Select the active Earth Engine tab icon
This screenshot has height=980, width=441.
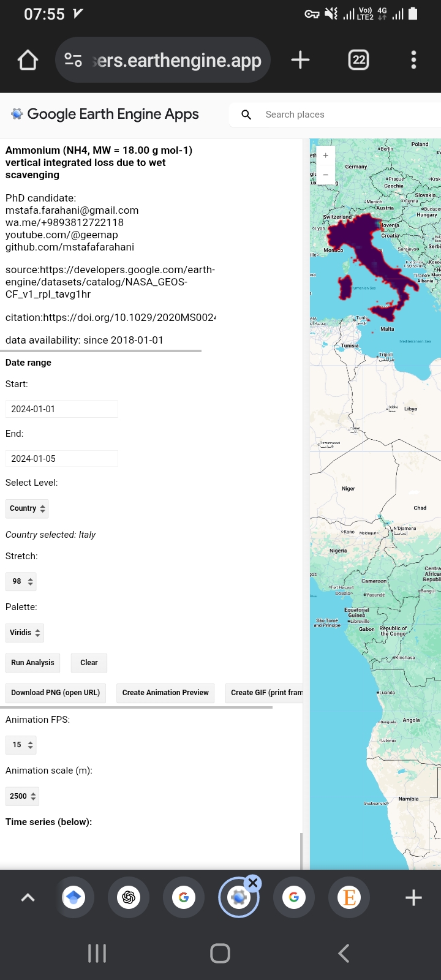(238, 898)
